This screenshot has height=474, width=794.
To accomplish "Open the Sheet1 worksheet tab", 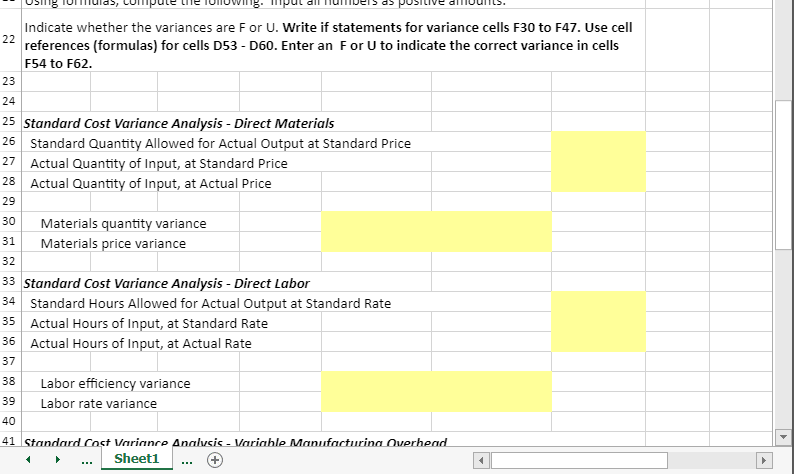I will [x=137, y=459].
